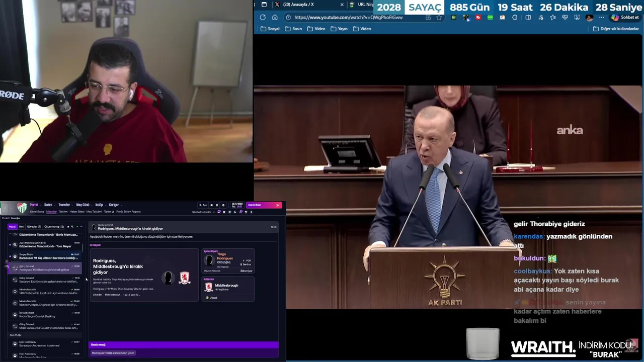The image size is (644, 362).
Task: Open the inbox more-options dots icon
Action: (x=81, y=227)
